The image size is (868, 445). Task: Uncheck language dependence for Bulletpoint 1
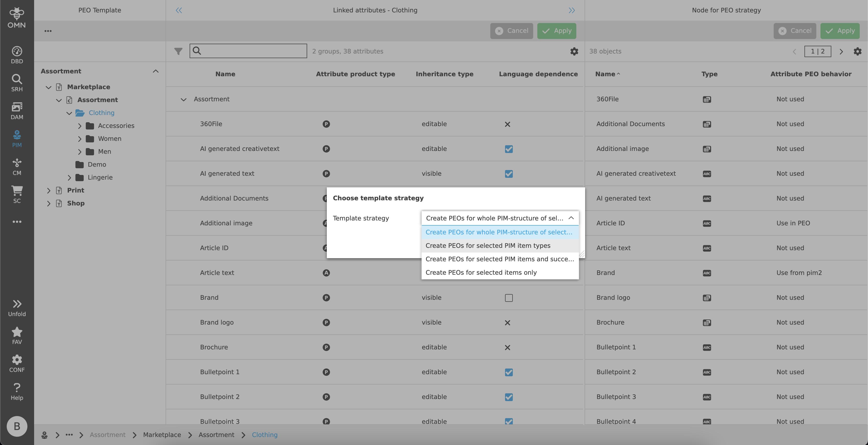point(508,372)
